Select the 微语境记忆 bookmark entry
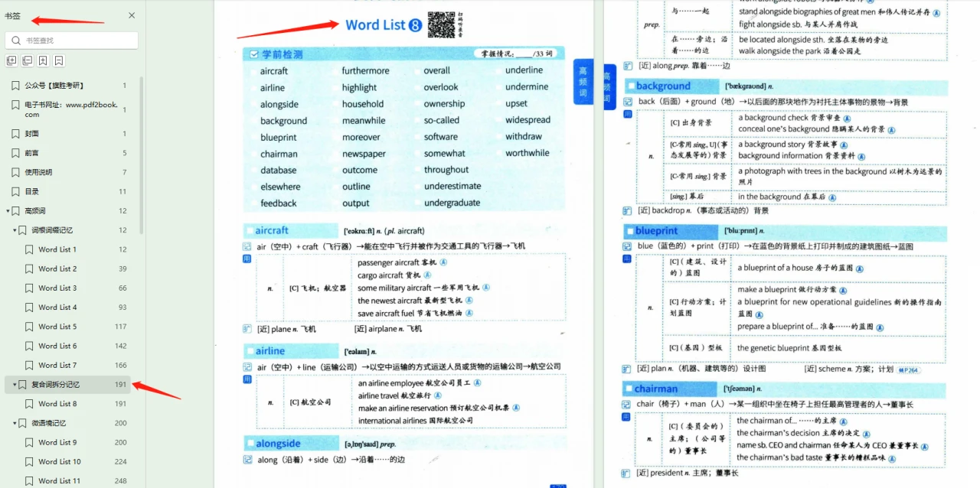 point(48,423)
